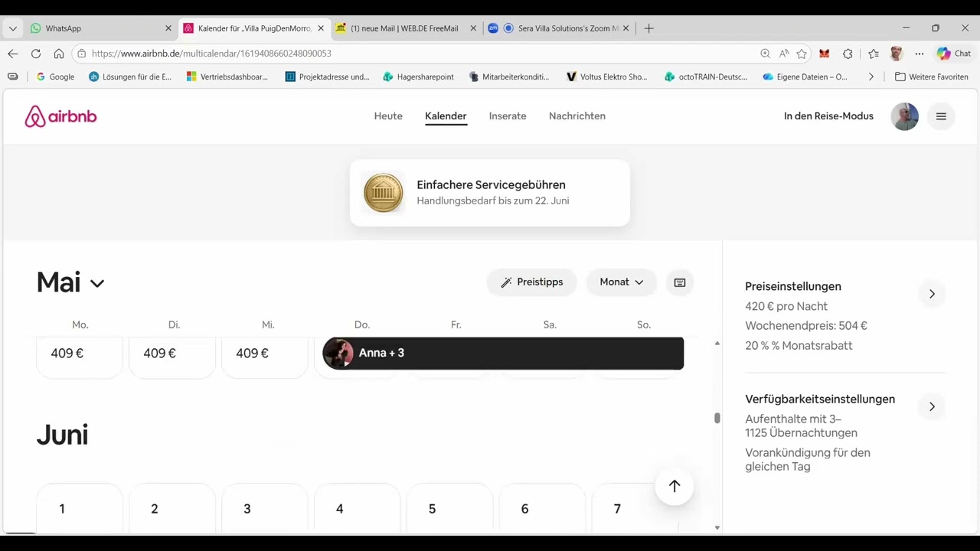Expand Preiseinstellungen with its chevron
Image resolution: width=980 pixels, height=551 pixels.
coord(932,294)
